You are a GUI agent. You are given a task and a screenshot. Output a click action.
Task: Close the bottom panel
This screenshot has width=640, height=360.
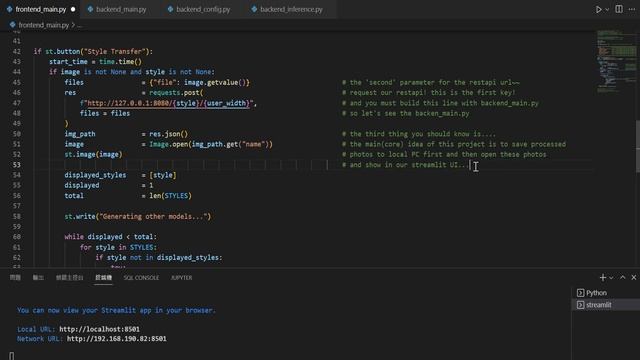633,278
